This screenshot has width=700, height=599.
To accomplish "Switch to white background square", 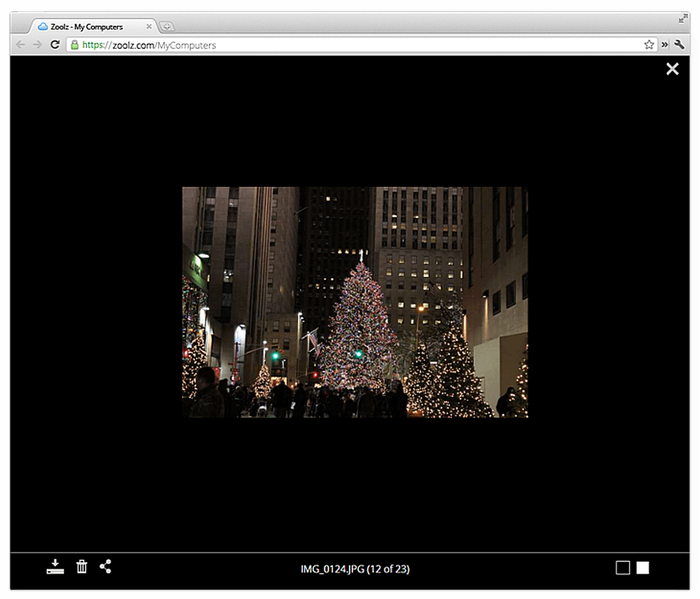I will 643,568.
